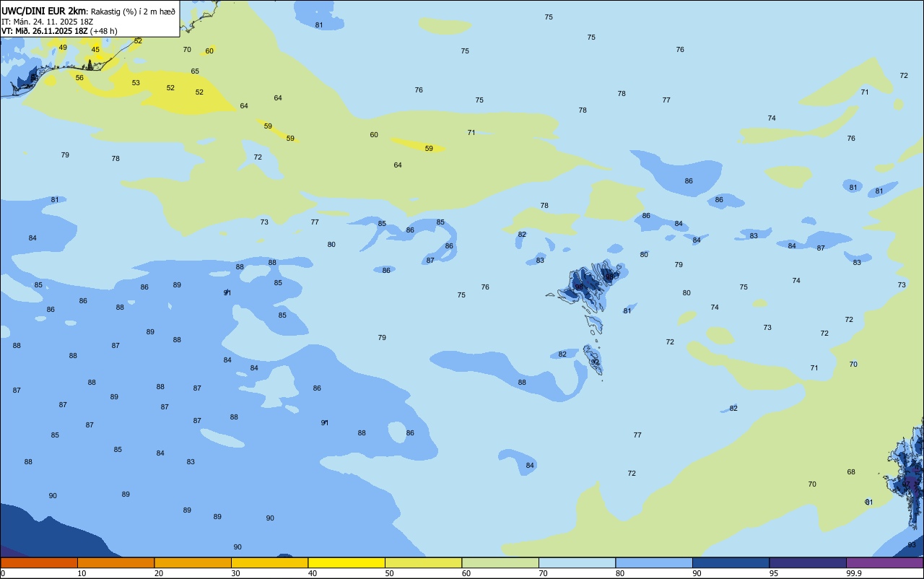
Task: Click the humidity value '65' on the map
Action: pos(195,71)
